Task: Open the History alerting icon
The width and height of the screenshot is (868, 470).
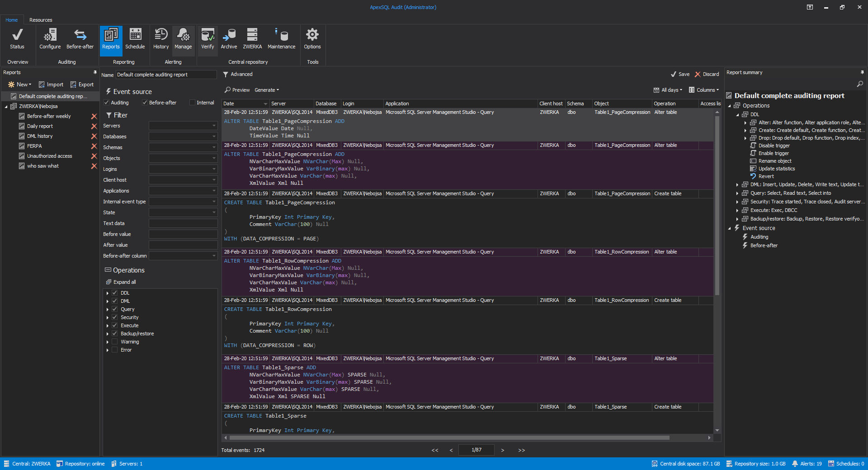Action: click(x=161, y=39)
